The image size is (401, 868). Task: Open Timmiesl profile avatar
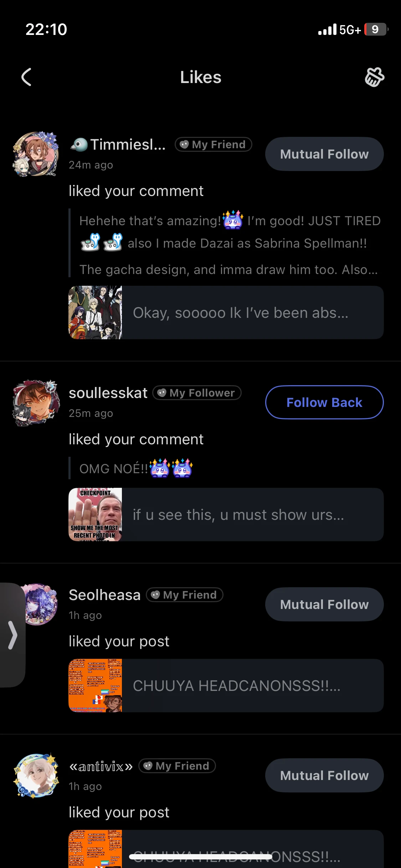coord(36,154)
